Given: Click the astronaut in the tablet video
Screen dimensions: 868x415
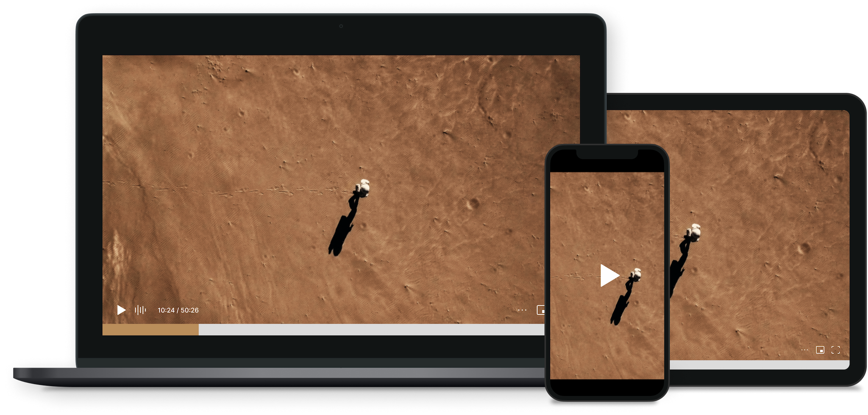Looking at the screenshot, I should point(693,233).
